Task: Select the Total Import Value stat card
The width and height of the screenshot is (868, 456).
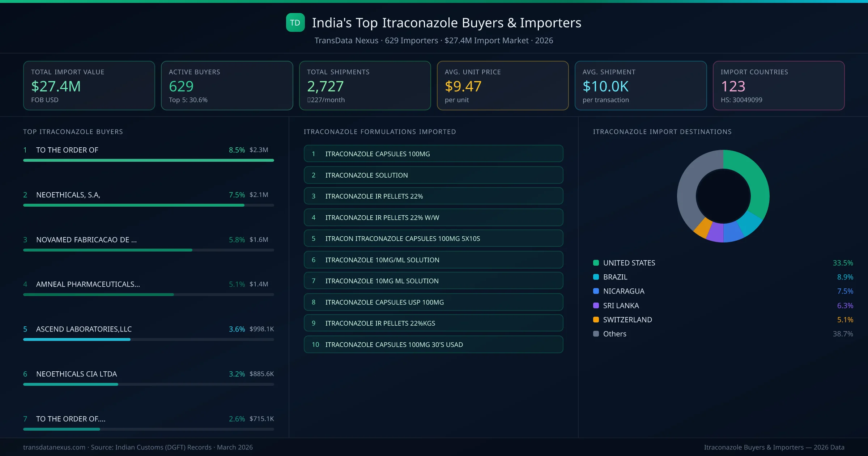Action: (x=89, y=85)
